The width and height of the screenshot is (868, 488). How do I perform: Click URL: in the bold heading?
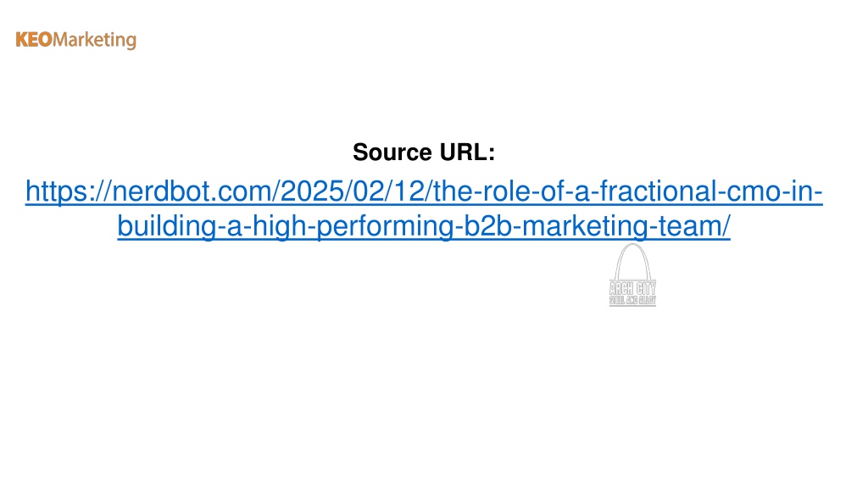click(x=467, y=152)
